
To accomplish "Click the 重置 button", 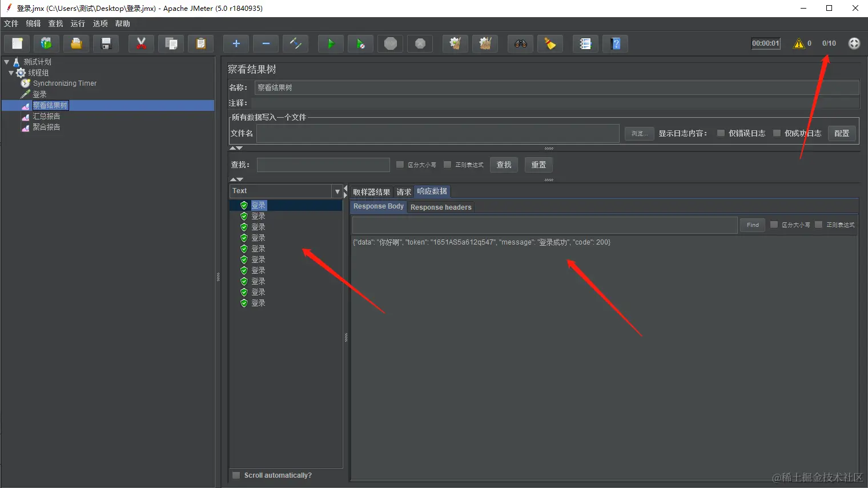I will (x=539, y=165).
